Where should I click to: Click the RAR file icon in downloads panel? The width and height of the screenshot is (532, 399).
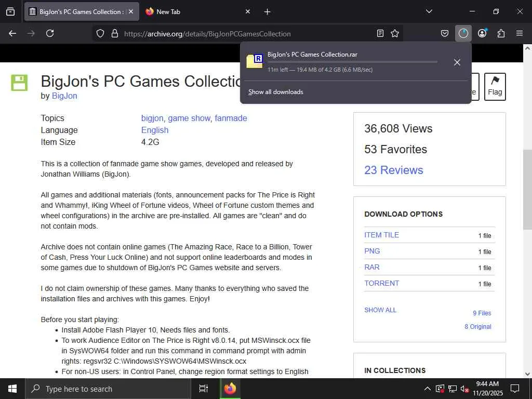coord(255,61)
